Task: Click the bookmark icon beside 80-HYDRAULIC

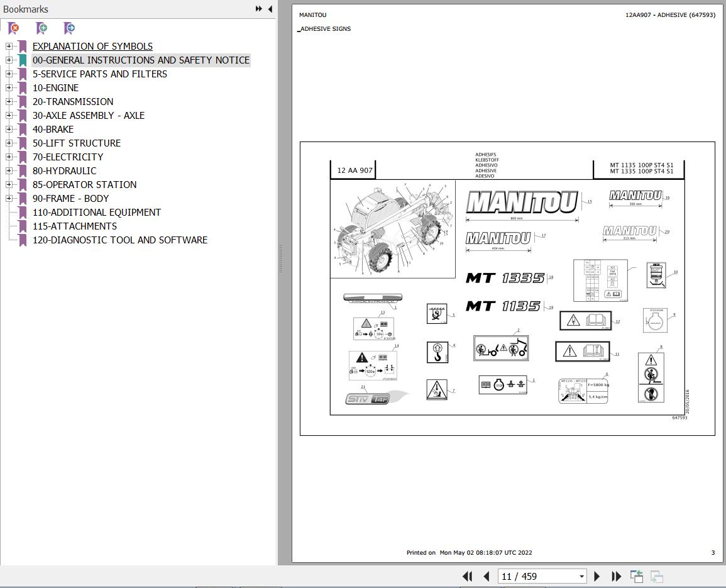Action: (x=22, y=171)
